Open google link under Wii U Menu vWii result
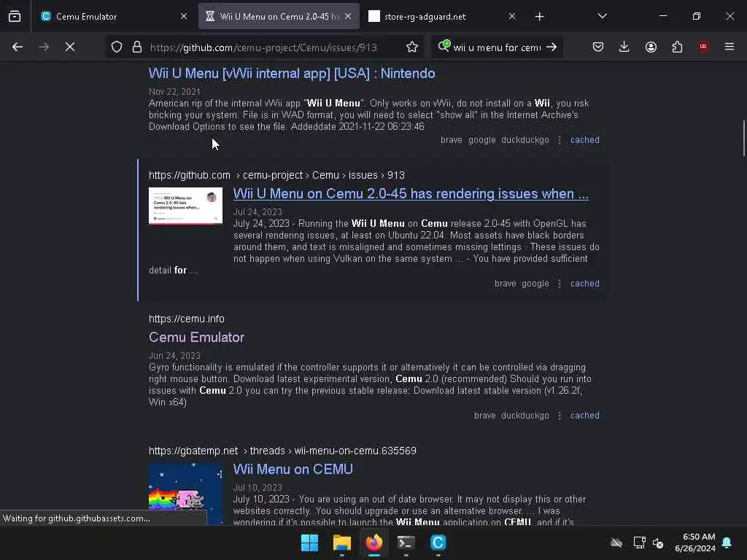The width and height of the screenshot is (747, 560). pyautogui.click(x=481, y=140)
